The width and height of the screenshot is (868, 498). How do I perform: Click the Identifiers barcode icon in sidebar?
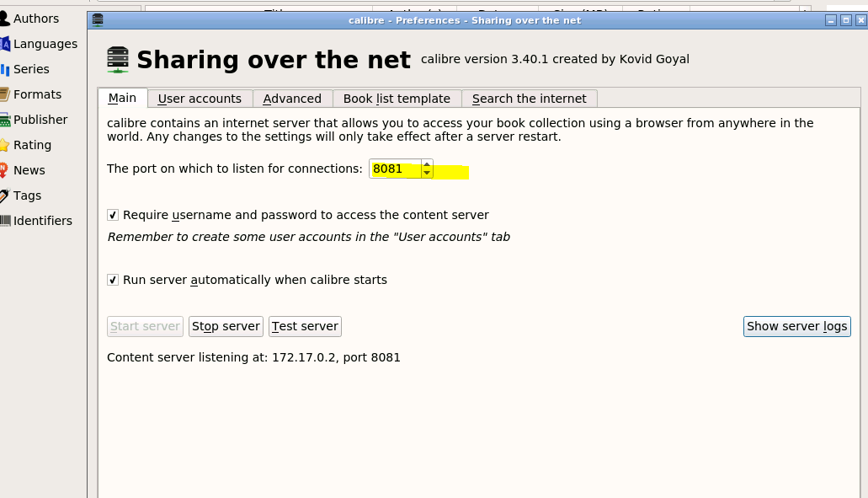click(5, 221)
